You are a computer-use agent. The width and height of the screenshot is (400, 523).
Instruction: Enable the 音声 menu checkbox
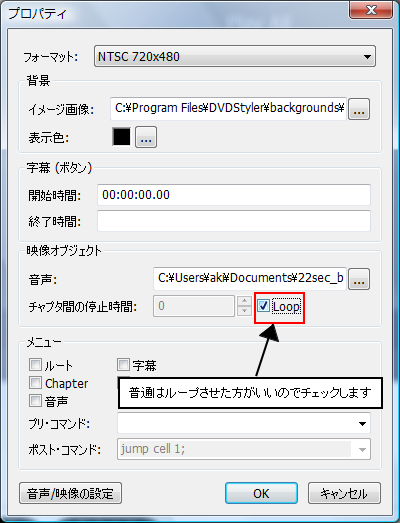35,400
